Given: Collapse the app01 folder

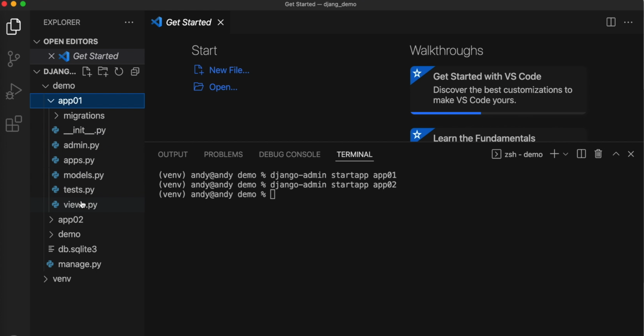Looking at the screenshot, I should [x=51, y=101].
